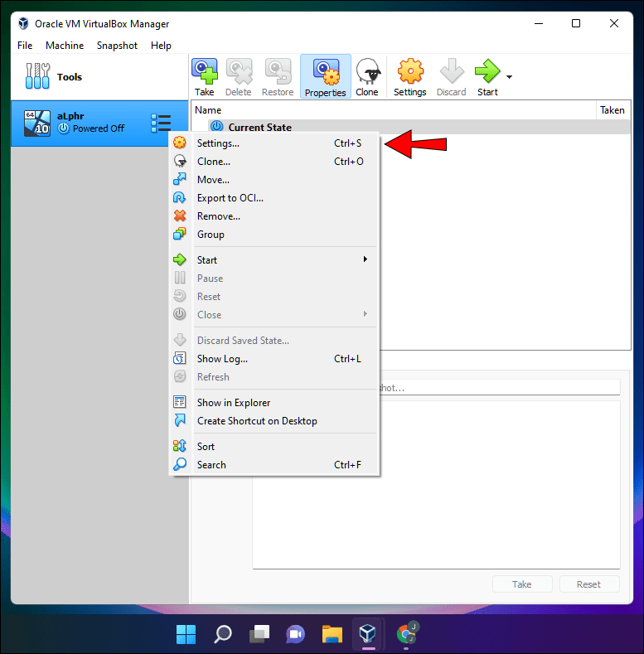Viewport: 644px width, 654px height.
Task: Choose Create Shortcut on Desktop
Action: (x=274, y=421)
